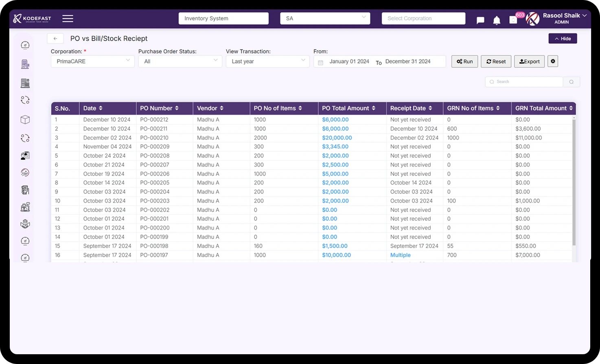Click into the table Search field
The height and width of the screenshot is (364, 600).
[524, 82]
